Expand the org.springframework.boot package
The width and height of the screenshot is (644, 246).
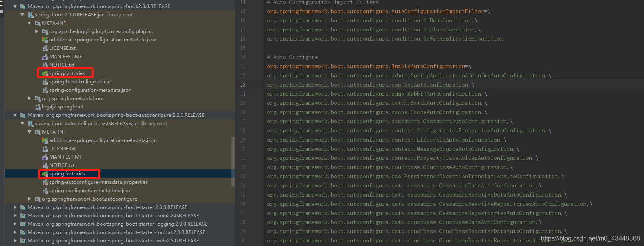30,98
